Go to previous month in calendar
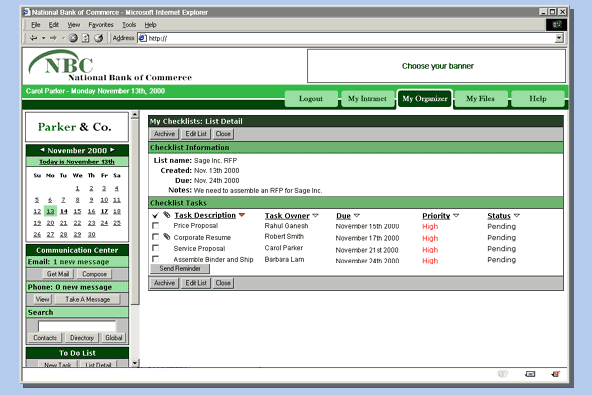The width and height of the screenshot is (592, 395). point(42,150)
